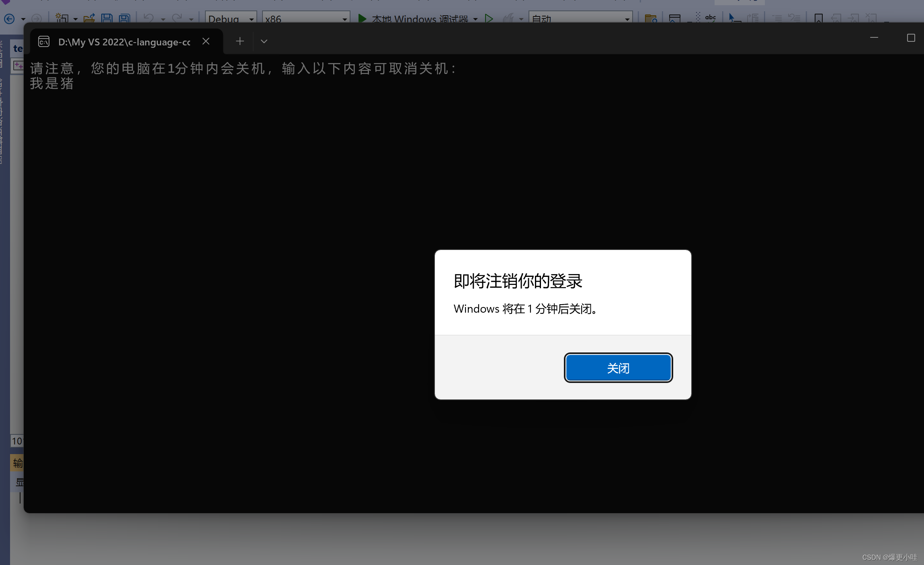Click the Hot Reload flame icon

coord(508,18)
